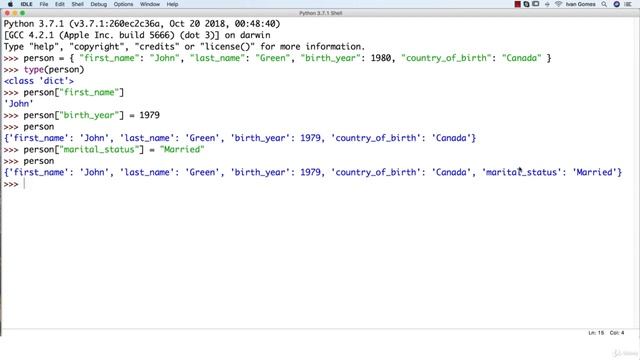The image size is (640, 360).
Task: Maximize the Python Shell window
Action: click(22, 13)
